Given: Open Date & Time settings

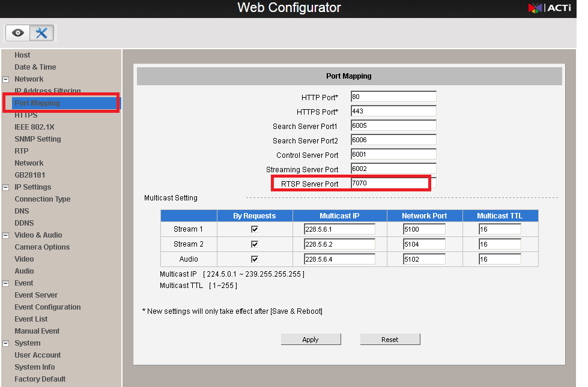Looking at the screenshot, I should click(35, 67).
